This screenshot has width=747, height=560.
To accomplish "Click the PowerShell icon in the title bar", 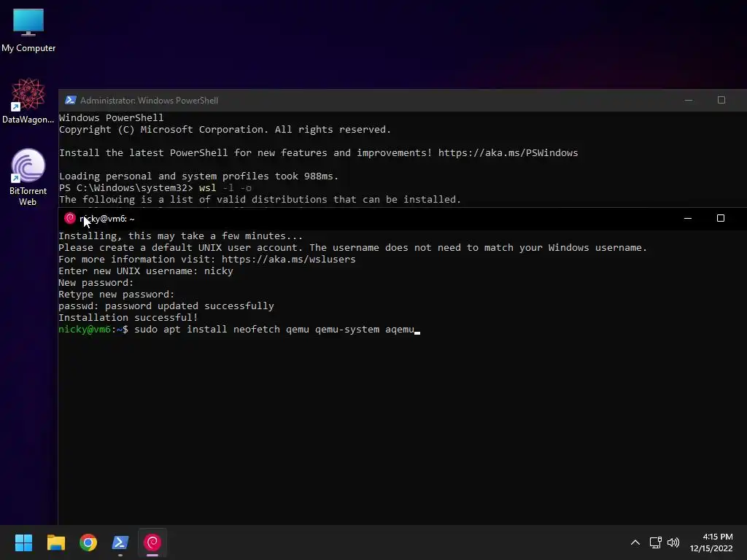I will pos(71,100).
